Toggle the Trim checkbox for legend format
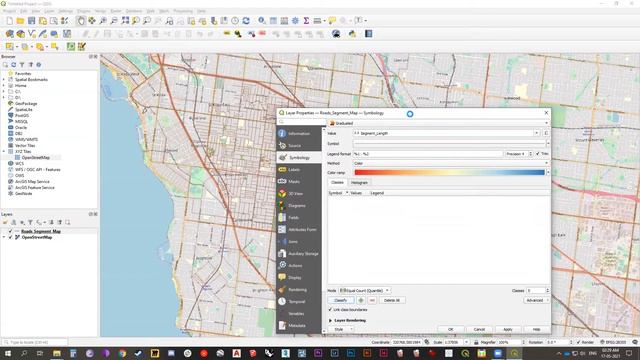 coord(538,153)
